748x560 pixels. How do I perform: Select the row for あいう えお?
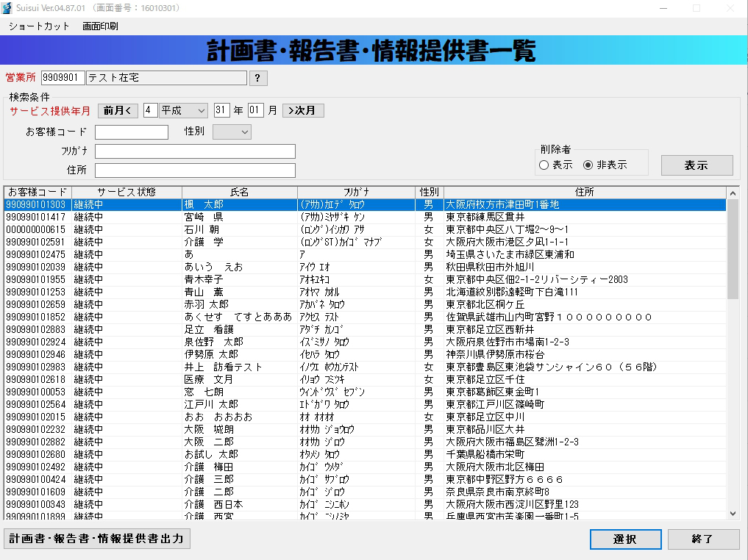[x=365, y=267]
